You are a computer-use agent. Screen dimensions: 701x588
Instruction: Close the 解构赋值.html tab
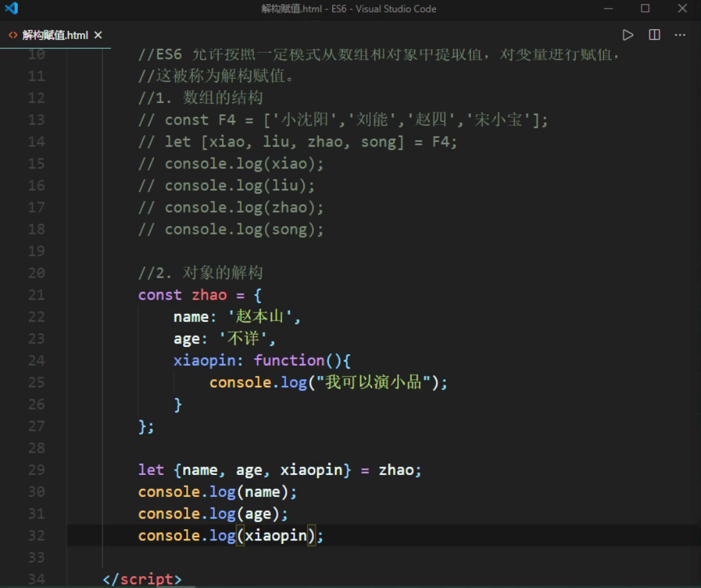pos(98,35)
